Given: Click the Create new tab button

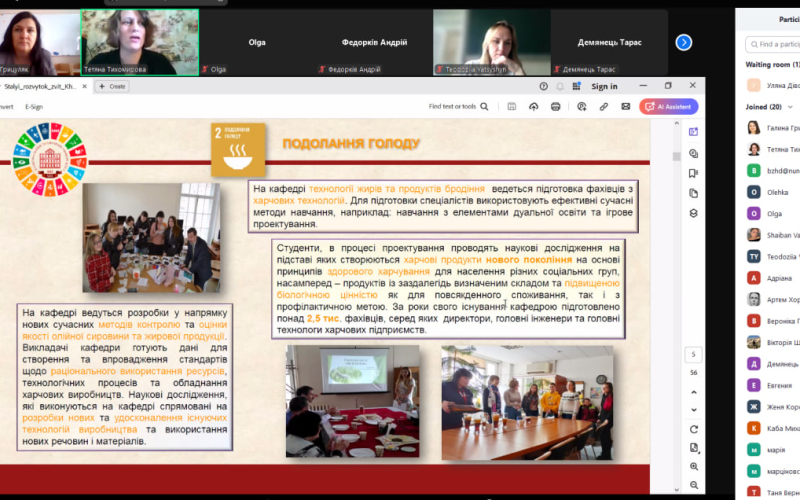Looking at the screenshot, I should [112, 86].
